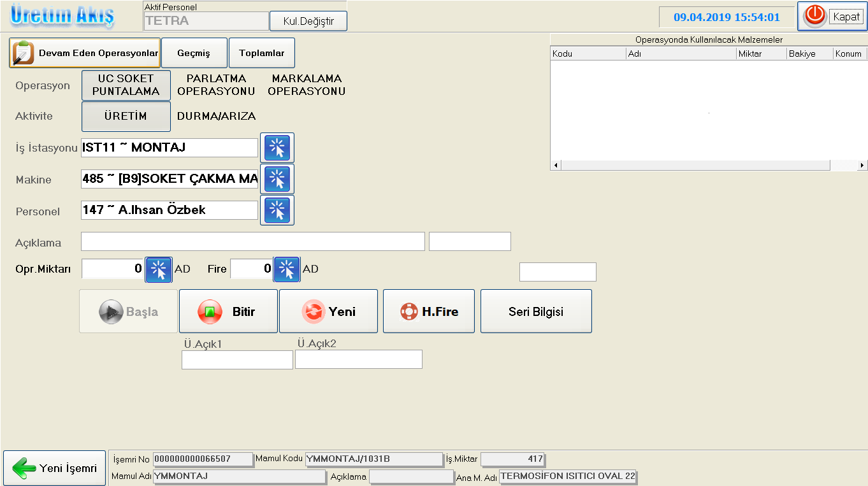Click the Personel lookup picker icon
This screenshot has height=486, width=868.
(x=277, y=210)
